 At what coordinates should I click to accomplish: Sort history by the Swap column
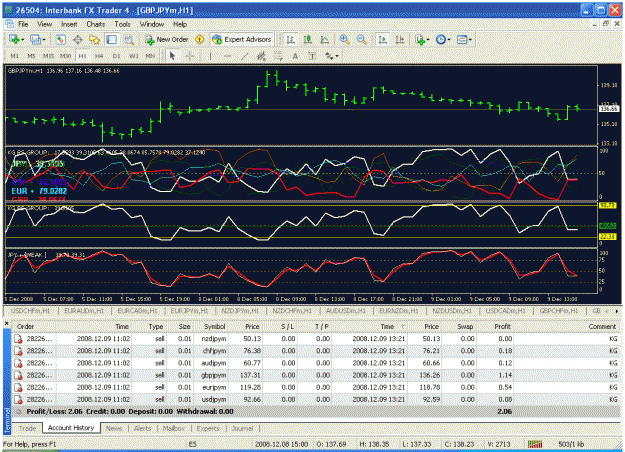pos(465,326)
